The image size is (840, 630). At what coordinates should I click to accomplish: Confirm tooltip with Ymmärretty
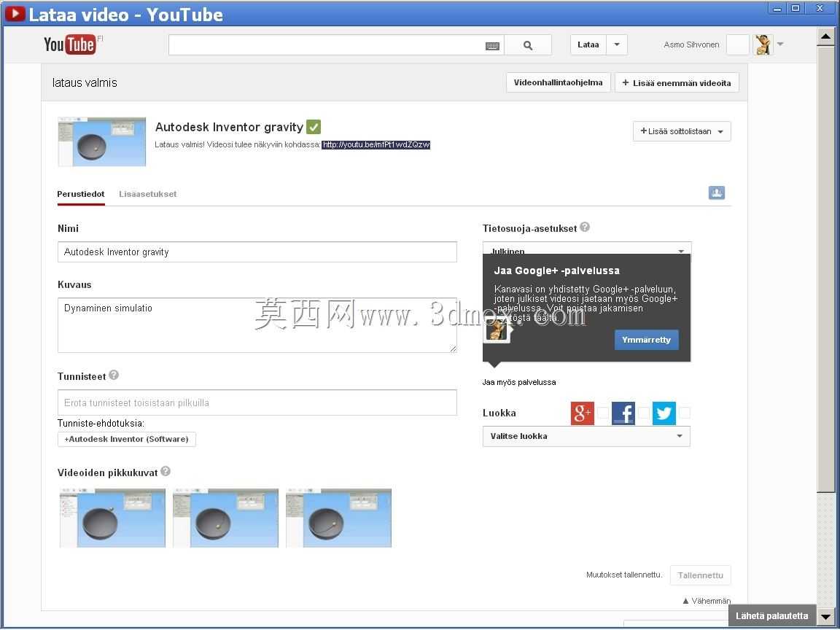(x=646, y=340)
